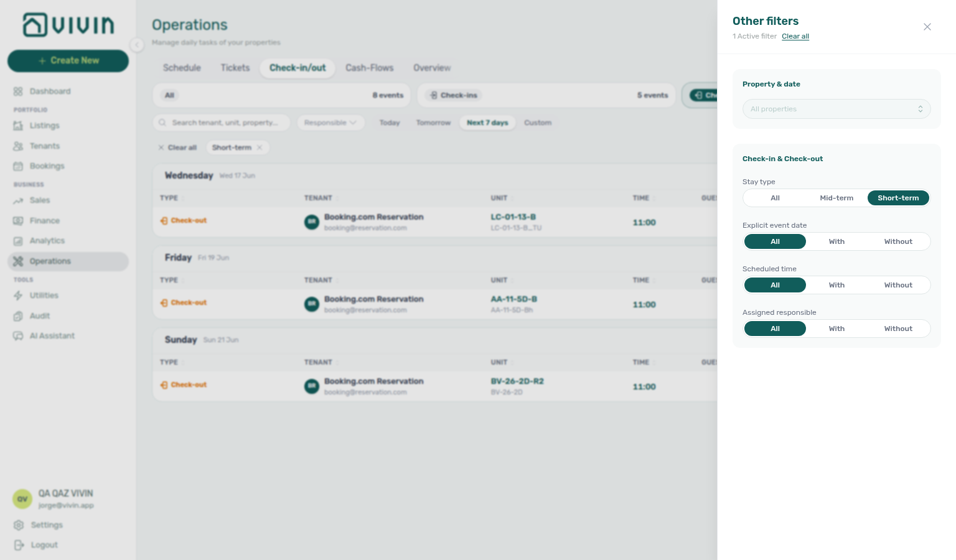Open AI Assistant icon in sidebar
This screenshot has height=560, width=956.
18,336
